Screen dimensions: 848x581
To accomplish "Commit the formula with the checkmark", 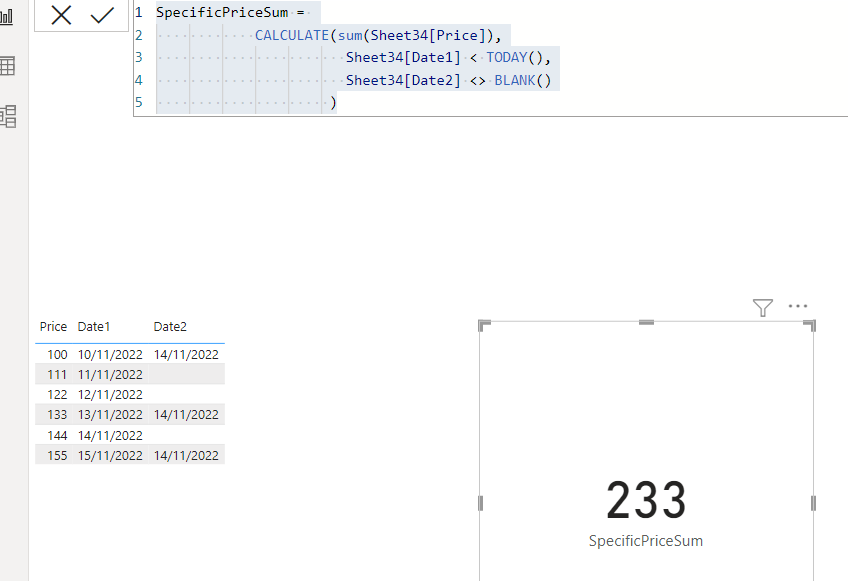I will (102, 15).
